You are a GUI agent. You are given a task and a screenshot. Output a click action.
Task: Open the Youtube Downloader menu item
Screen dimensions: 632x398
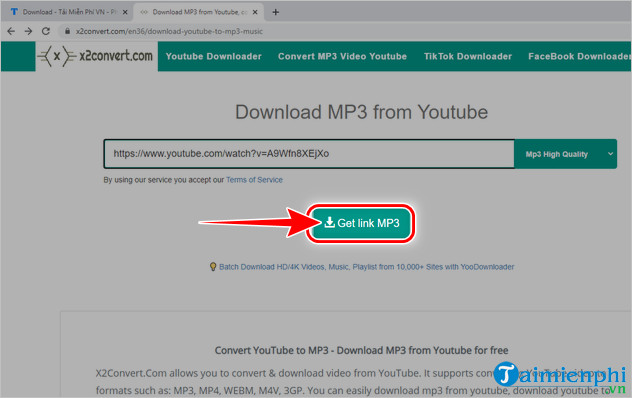click(x=214, y=56)
